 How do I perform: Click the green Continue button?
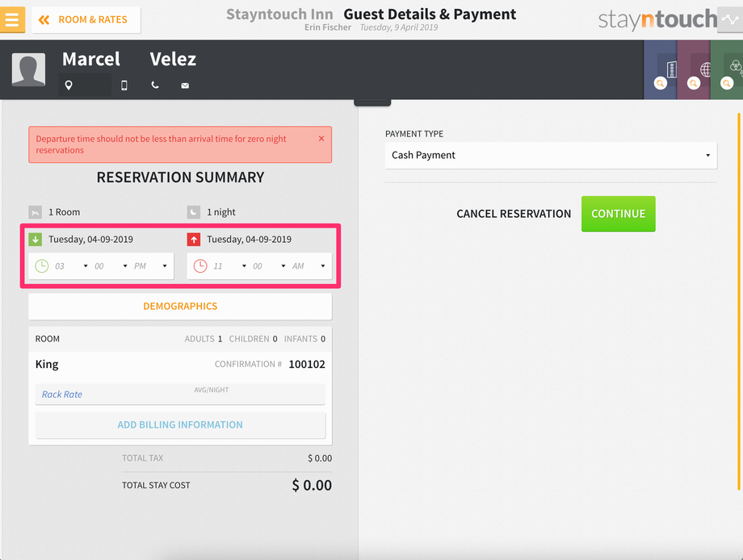click(x=619, y=214)
